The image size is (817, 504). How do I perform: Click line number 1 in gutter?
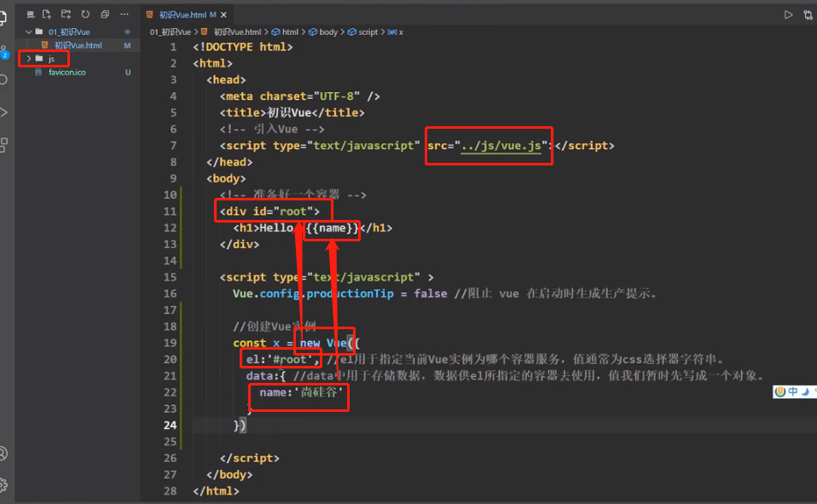pyautogui.click(x=173, y=47)
